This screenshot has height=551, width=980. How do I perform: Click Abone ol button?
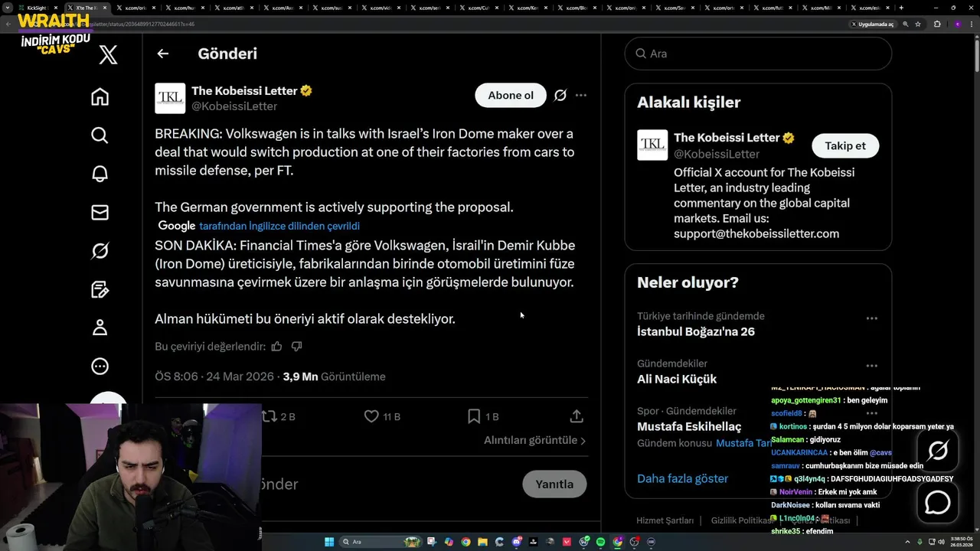[x=511, y=96]
